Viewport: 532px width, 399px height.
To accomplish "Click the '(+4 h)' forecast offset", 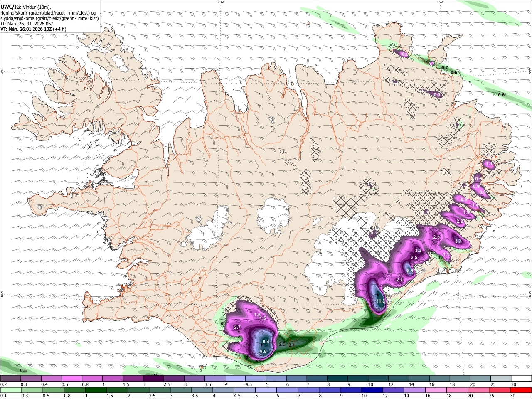I will (59, 29).
